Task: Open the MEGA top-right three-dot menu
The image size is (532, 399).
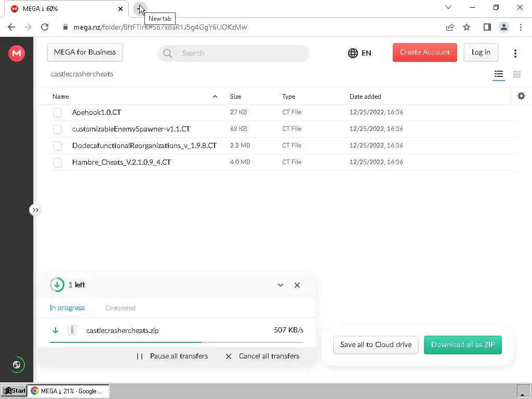Action: click(x=515, y=54)
